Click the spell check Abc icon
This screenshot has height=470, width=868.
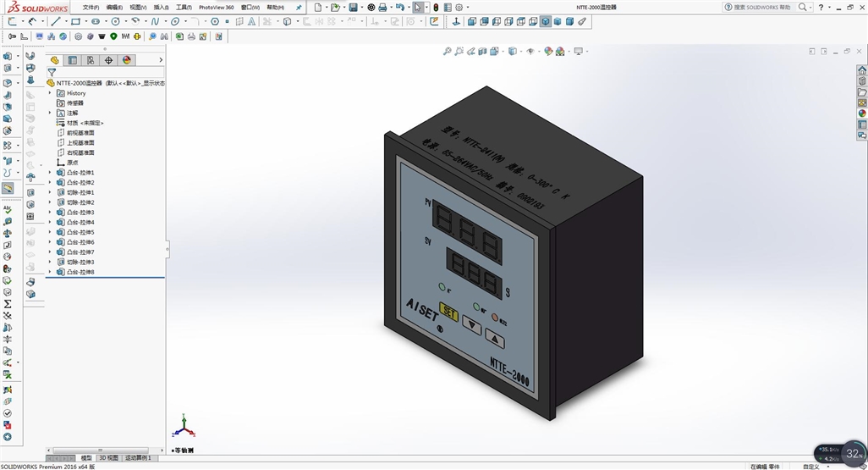[8, 209]
